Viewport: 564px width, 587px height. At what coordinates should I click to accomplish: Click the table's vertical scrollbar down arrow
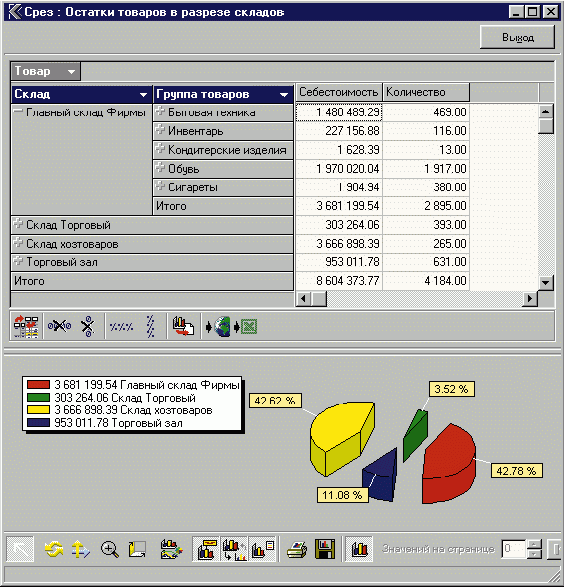(x=546, y=283)
